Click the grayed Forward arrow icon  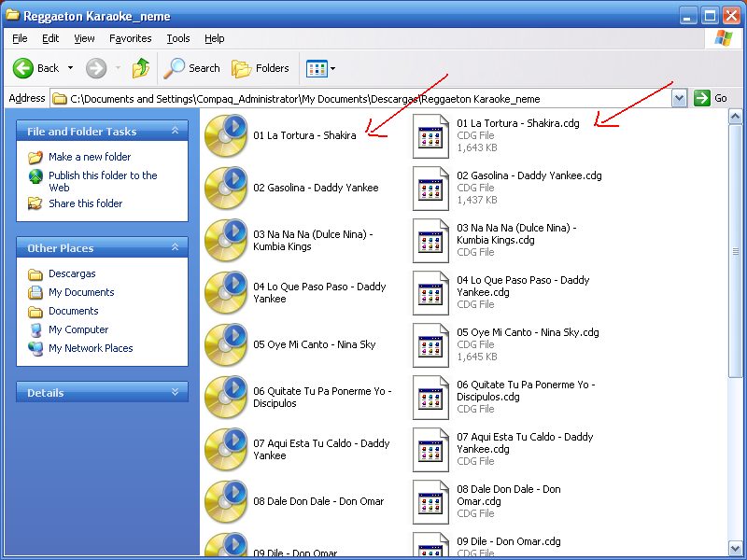pyautogui.click(x=96, y=68)
